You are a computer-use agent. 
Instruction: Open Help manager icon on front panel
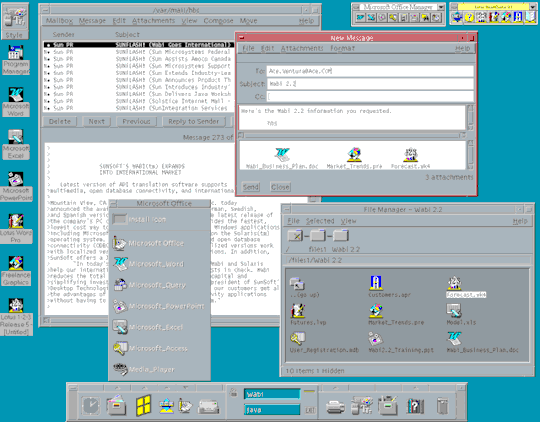coord(415,406)
